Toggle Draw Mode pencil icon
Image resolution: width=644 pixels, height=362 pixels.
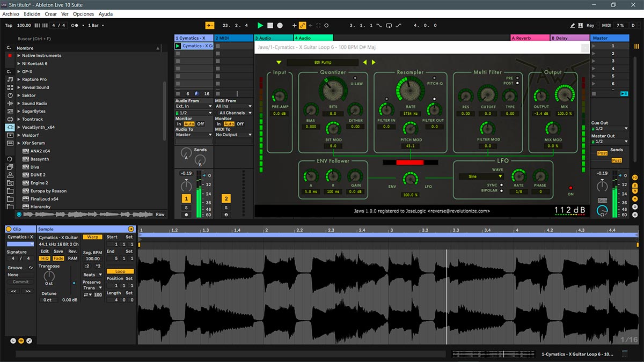573,25
